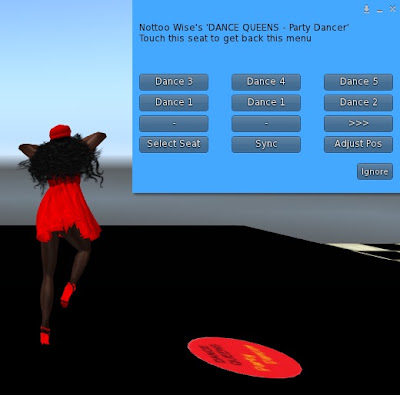400x395 pixels.
Task: Touch the red dance pad on the floor
Action: pos(245,357)
